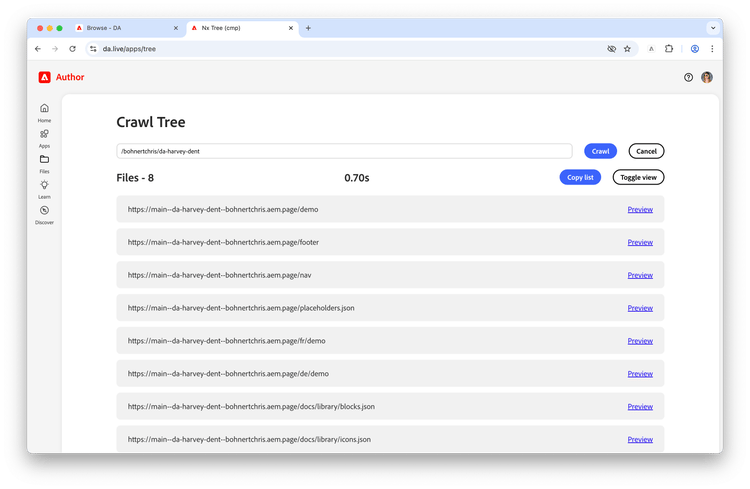Screen dimensions: 750x489
Task: Preview the /fr/demo page link
Action: (640, 341)
